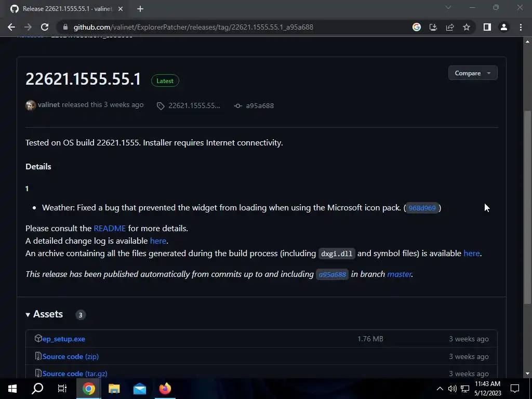Toggle the browser side panel icon
532x399 pixels.
click(x=487, y=27)
